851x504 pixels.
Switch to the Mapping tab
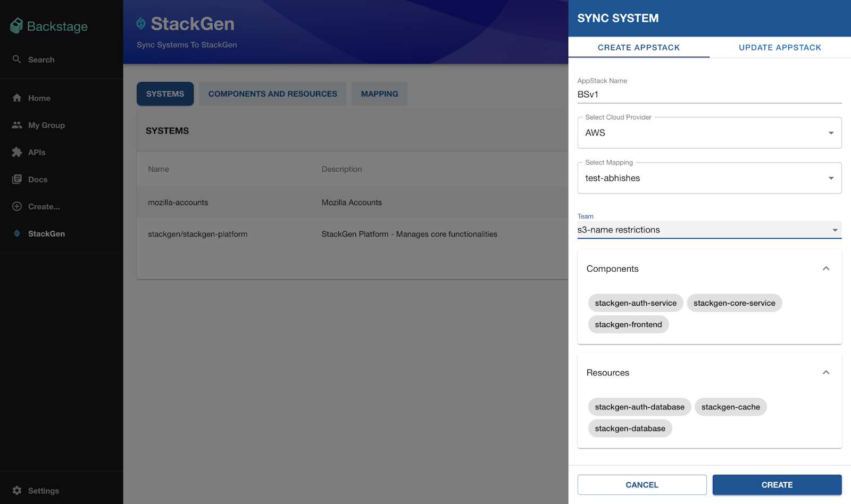tap(379, 94)
